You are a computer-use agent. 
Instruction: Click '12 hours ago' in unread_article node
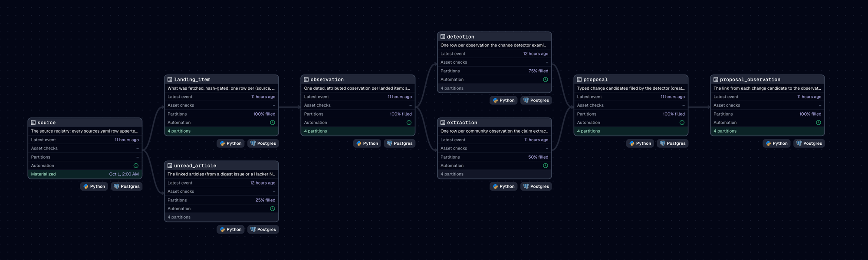tap(263, 183)
